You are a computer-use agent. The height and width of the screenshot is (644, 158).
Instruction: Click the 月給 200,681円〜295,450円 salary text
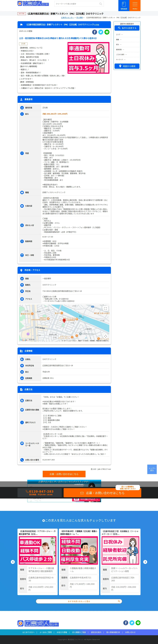pos(55,114)
